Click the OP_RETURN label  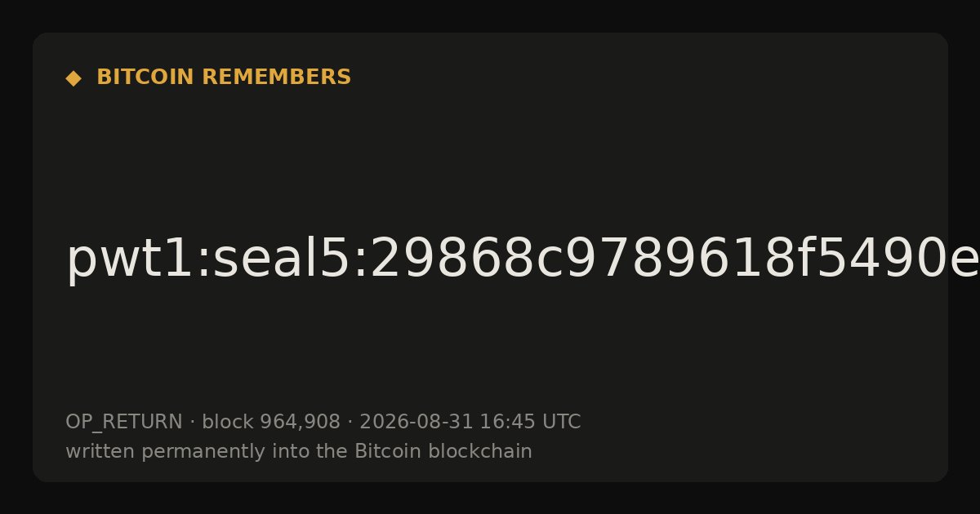click(123, 423)
